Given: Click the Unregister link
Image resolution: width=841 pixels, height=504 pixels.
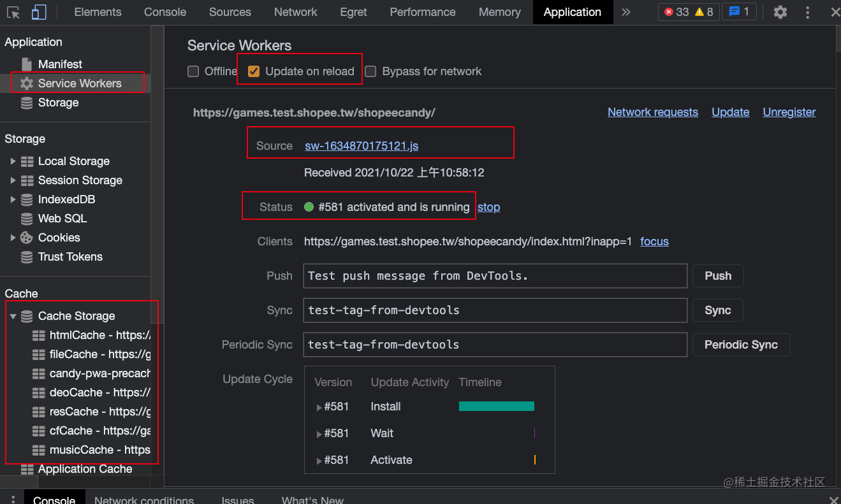Looking at the screenshot, I should 789,112.
